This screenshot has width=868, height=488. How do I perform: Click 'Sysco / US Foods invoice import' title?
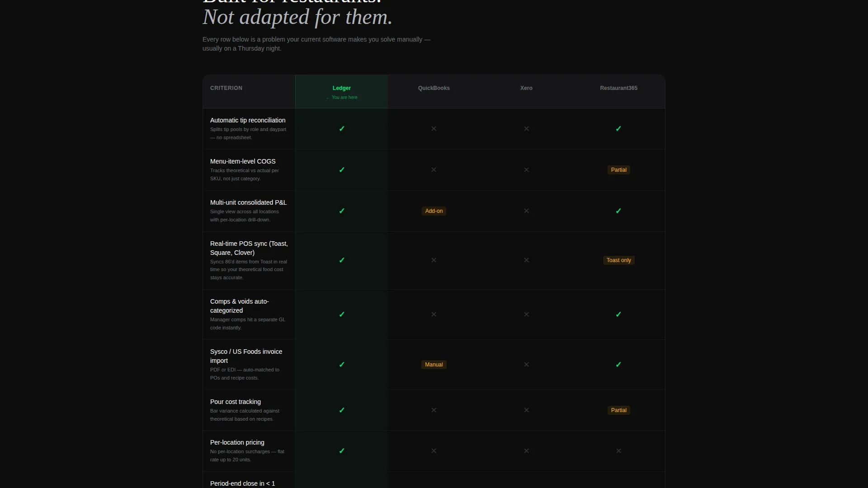[x=246, y=356]
